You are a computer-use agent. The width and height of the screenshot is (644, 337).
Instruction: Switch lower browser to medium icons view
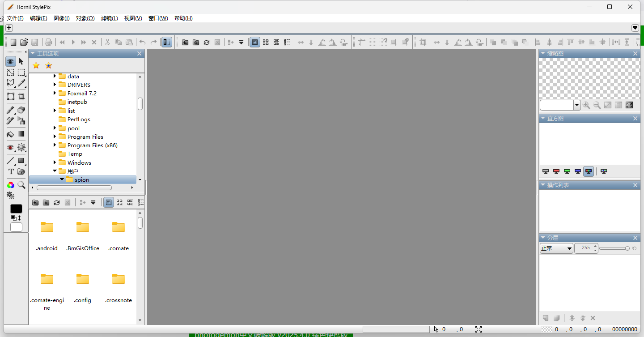coord(119,203)
